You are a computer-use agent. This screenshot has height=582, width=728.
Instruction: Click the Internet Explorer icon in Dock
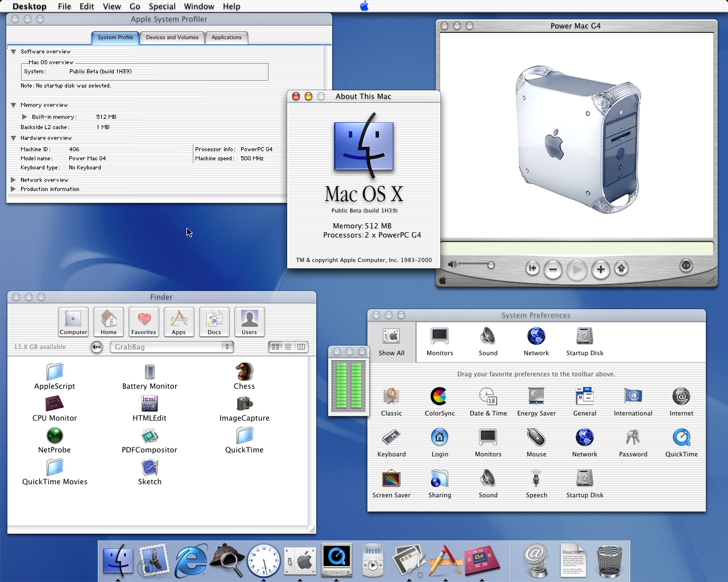tap(191, 560)
